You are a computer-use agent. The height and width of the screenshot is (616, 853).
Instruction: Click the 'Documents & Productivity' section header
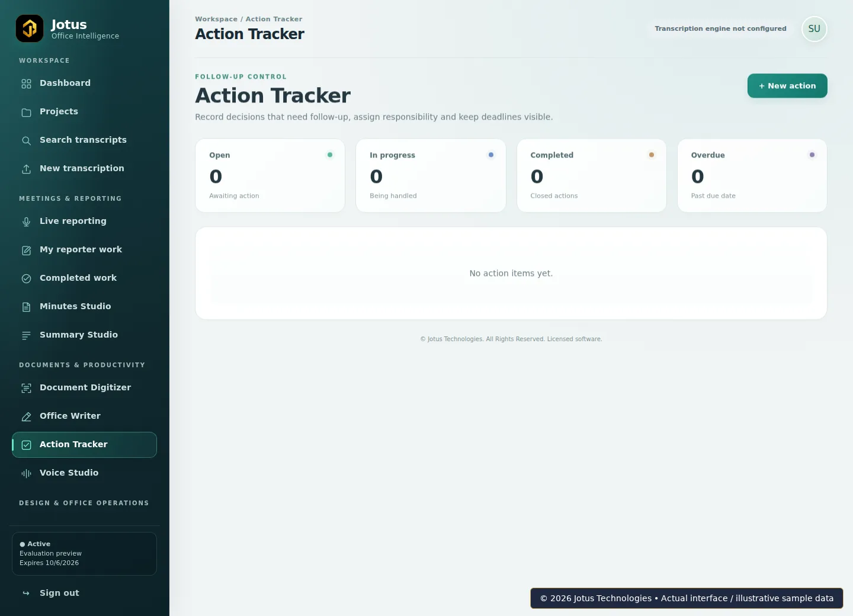point(82,365)
